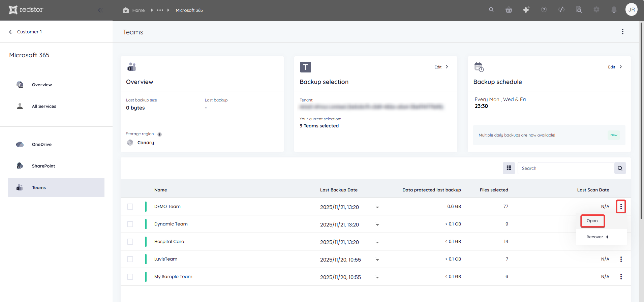Expand backup date dropdown for LuvisTeam
This screenshot has height=302, width=644.
pos(377,260)
